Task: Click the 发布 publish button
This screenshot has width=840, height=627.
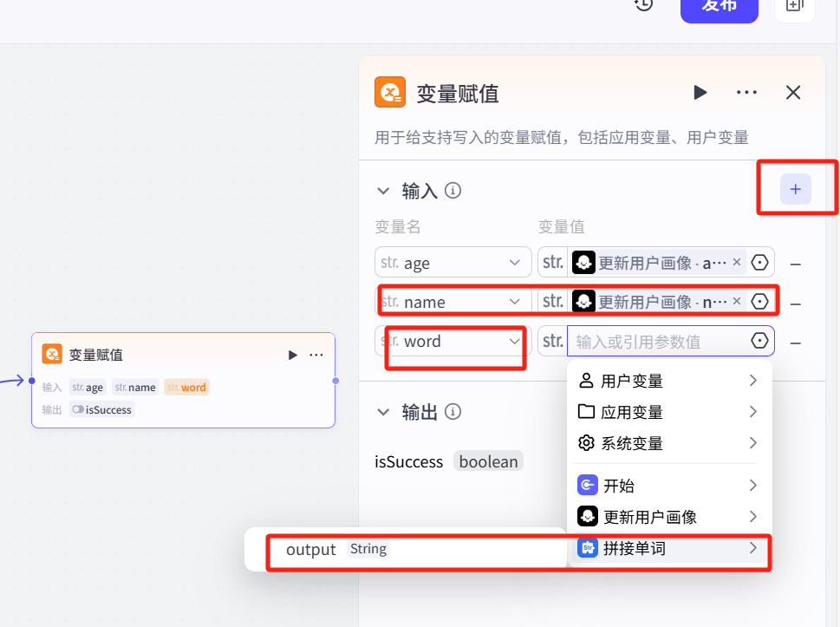Action: click(719, 6)
